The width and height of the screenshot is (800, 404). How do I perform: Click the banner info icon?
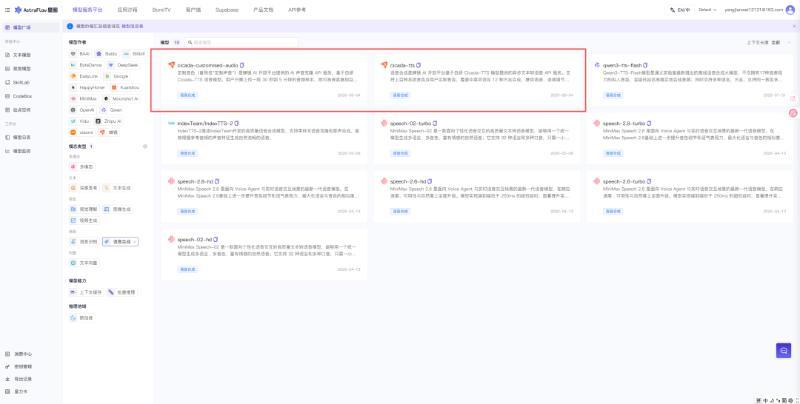[x=70, y=26]
